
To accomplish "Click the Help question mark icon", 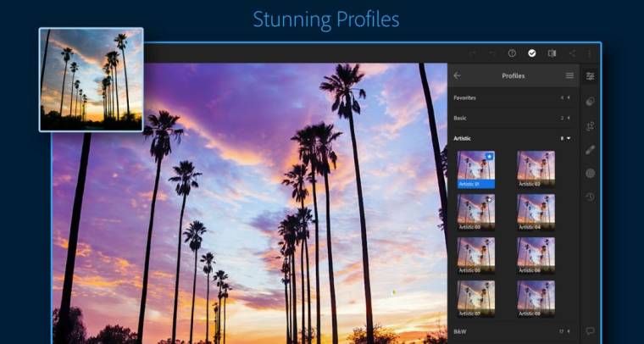I will click(x=512, y=53).
